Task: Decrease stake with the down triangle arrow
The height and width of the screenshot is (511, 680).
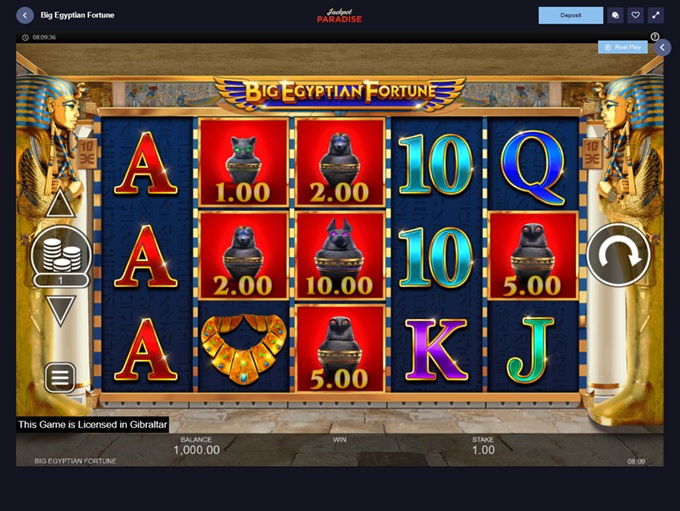Action: pyautogui.click(x=60, y=311)
